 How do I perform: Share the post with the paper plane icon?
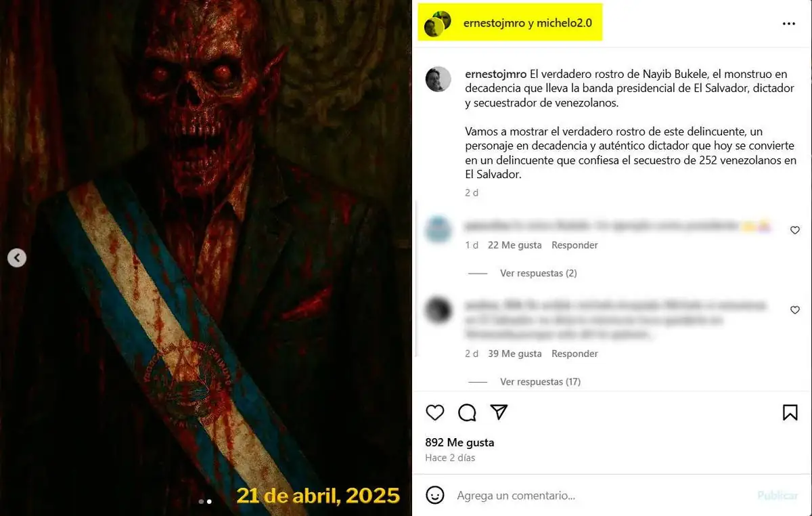499,412
